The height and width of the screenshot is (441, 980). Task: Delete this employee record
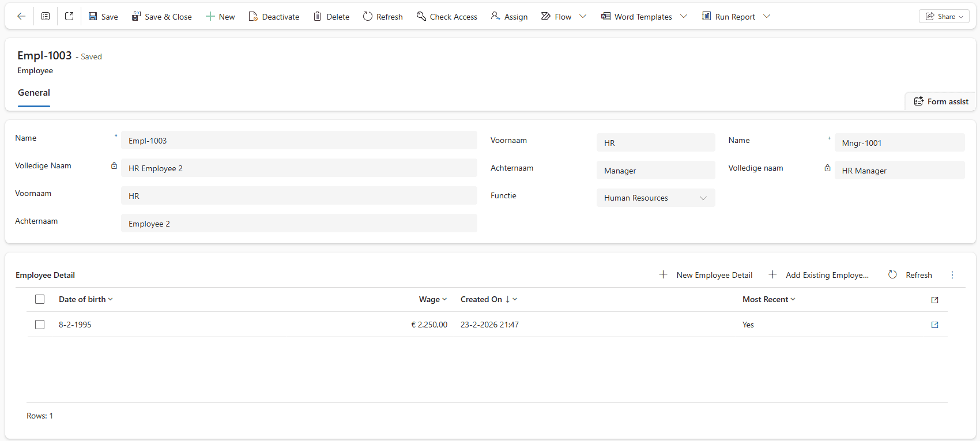[331, 17]
